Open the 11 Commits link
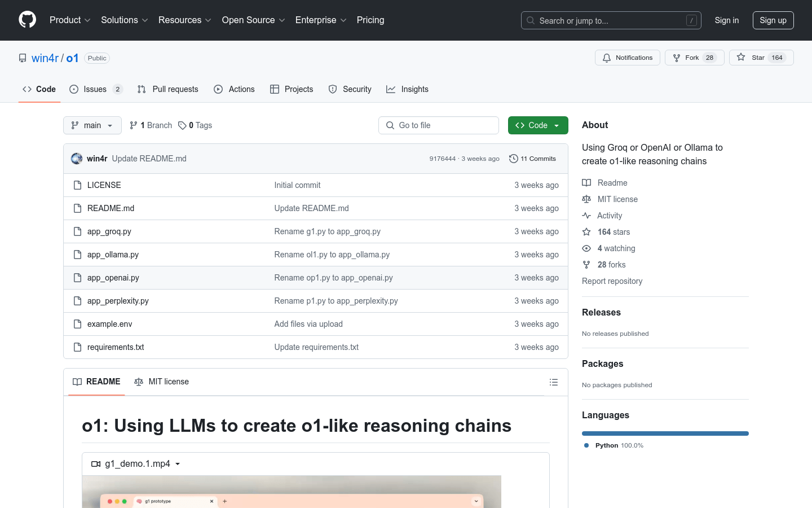 coord(532,159)
